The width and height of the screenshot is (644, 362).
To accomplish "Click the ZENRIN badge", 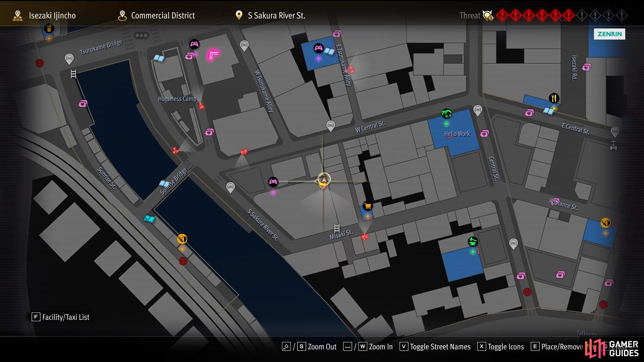I will (609, 34).
